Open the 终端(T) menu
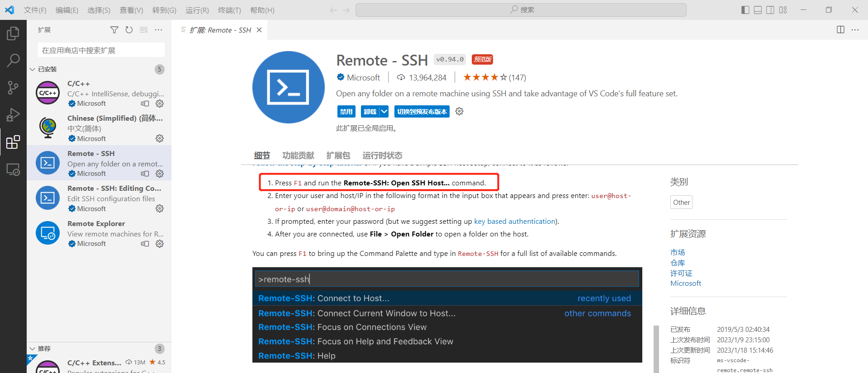The width and height of the screenshot is (868, 373). tap(229, 10)
